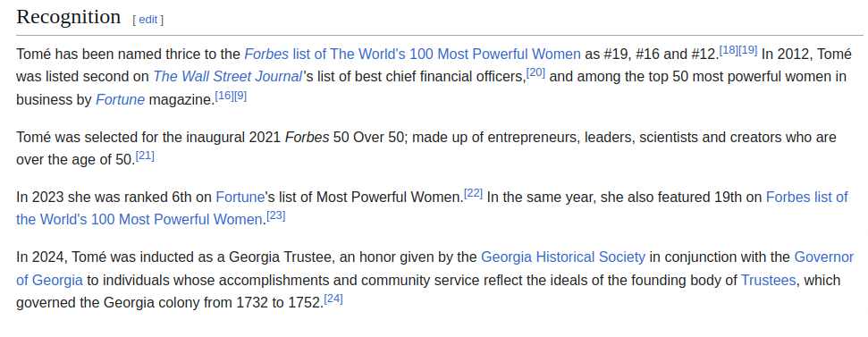Open citation reference 22
The height and width of the screenshot is (337, 868).
473,194
